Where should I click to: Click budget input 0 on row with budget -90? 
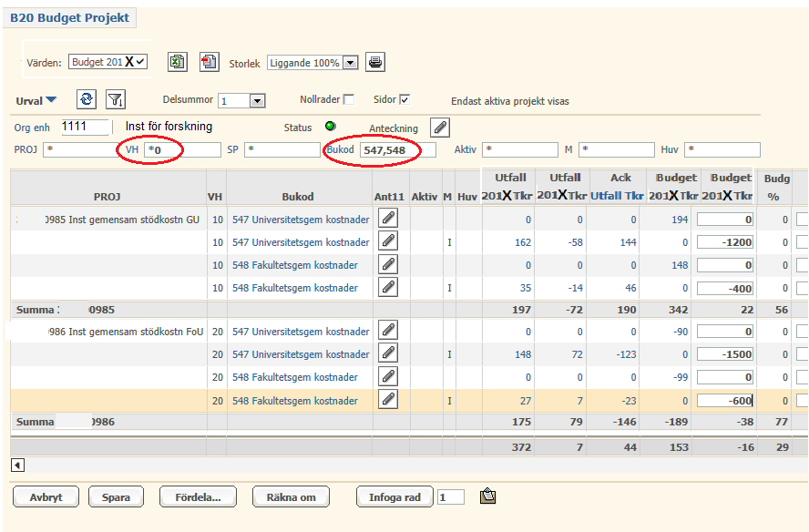click(x=725, y=332)
